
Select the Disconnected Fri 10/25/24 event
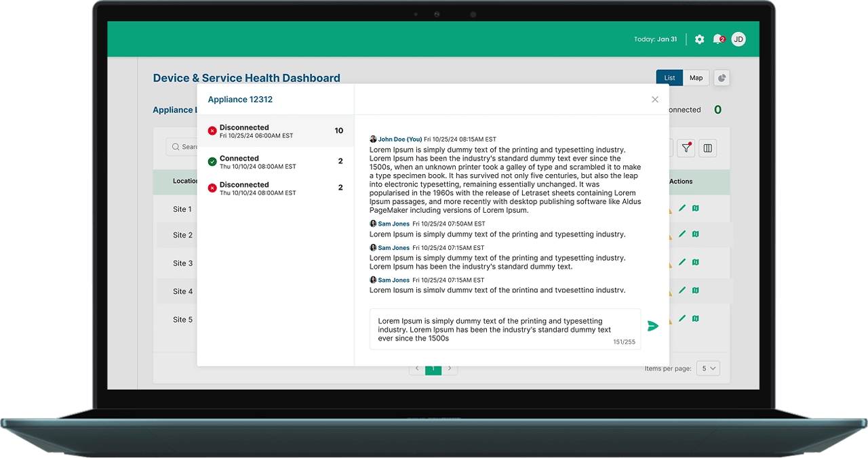(275, 131)
